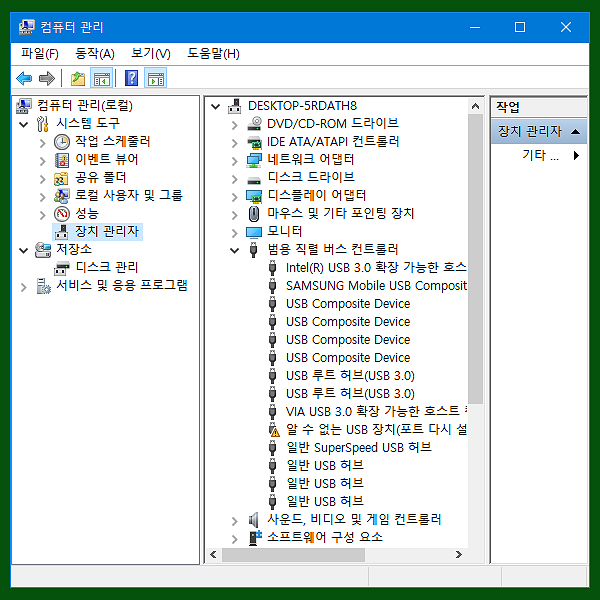
Task: Select Intel(R) USB 3.0 host controller
Action: click(376, 267)
